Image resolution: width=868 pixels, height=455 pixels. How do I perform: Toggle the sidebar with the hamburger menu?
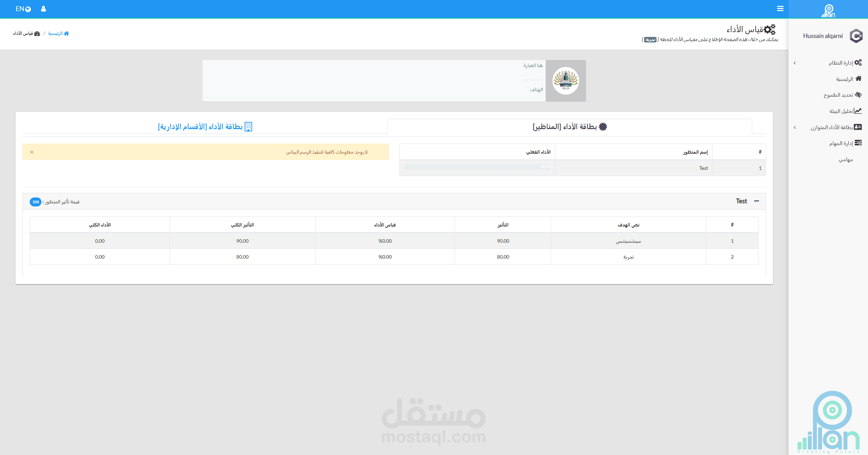[x=780, y=8]
